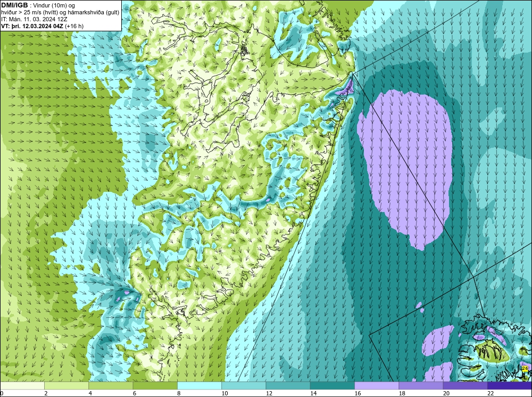Click the legend scale label 14

313,393
